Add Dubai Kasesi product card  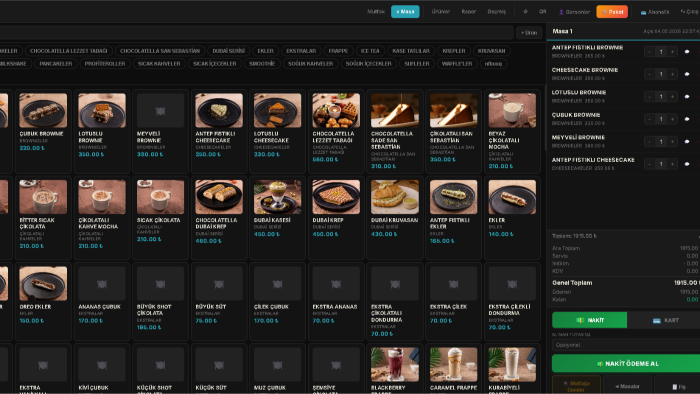(x=277, y=217)
